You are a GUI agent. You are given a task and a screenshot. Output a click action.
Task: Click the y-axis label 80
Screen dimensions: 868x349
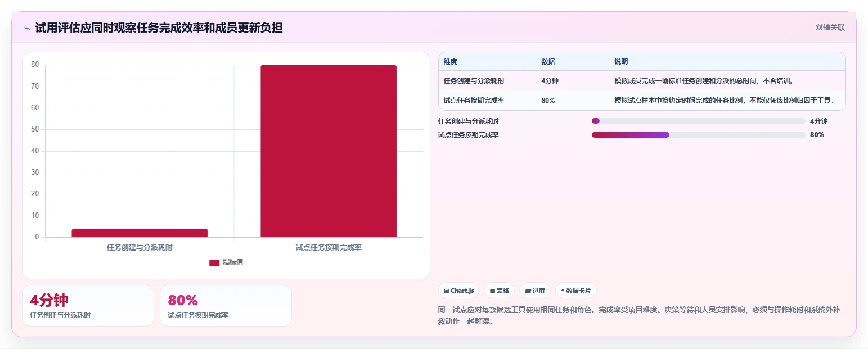(x=35, y=65)
